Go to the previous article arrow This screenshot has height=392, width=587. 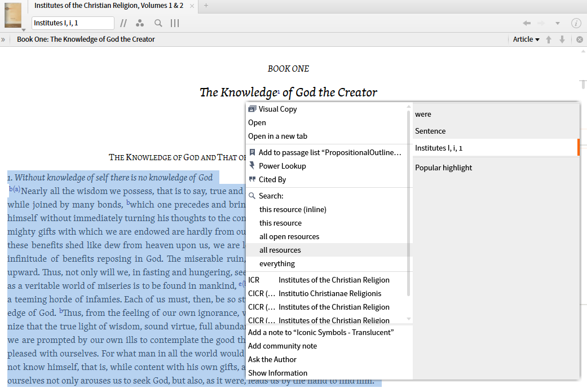coord(549,39)
